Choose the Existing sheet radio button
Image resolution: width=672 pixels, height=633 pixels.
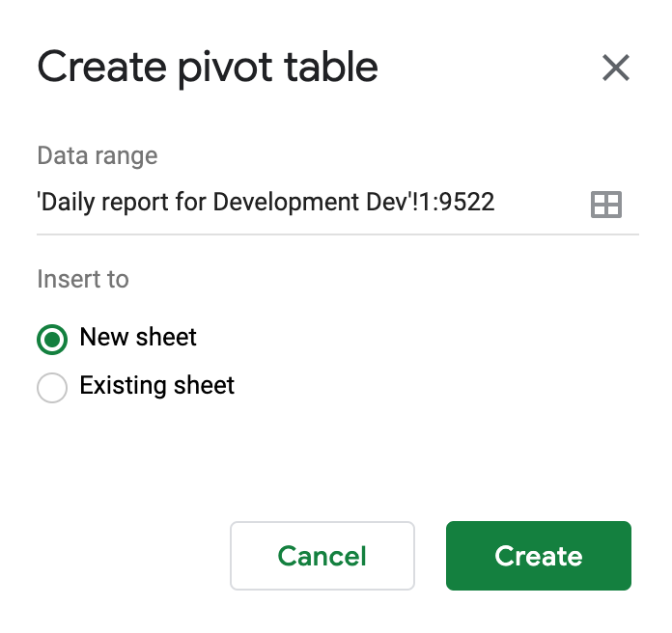[x=52, y=388]
